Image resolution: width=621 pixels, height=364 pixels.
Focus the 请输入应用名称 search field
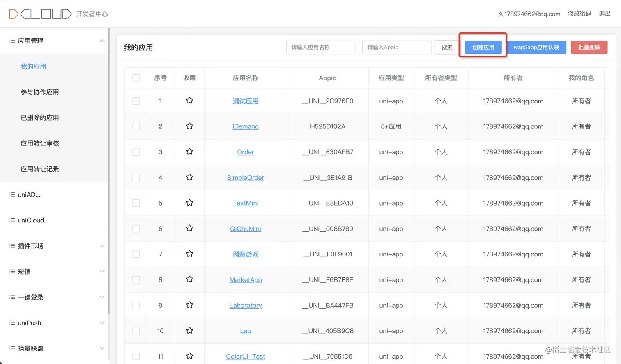pyautogui.click(x=321, y=47)
